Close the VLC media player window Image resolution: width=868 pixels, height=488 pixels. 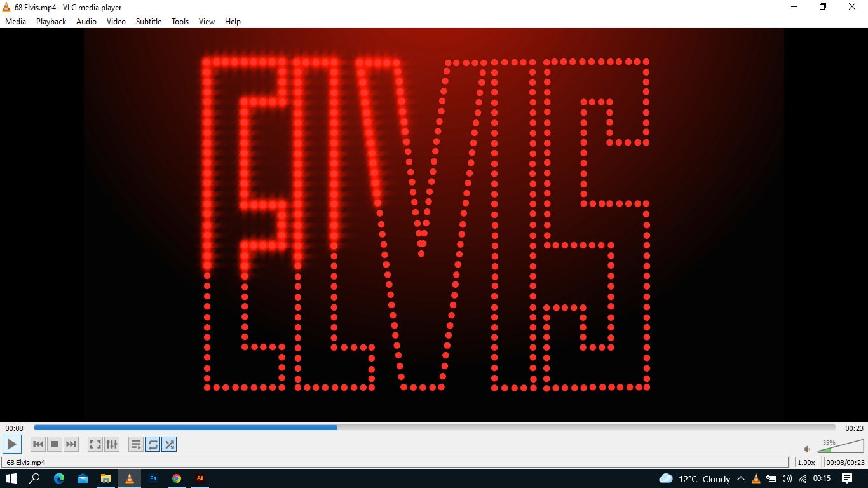click(853, 7)
